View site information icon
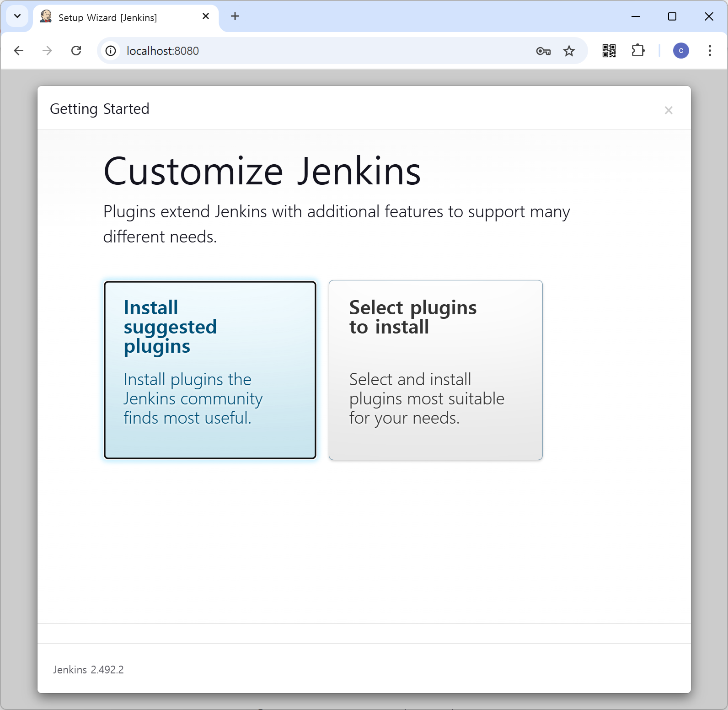 [x=111, y=51]
